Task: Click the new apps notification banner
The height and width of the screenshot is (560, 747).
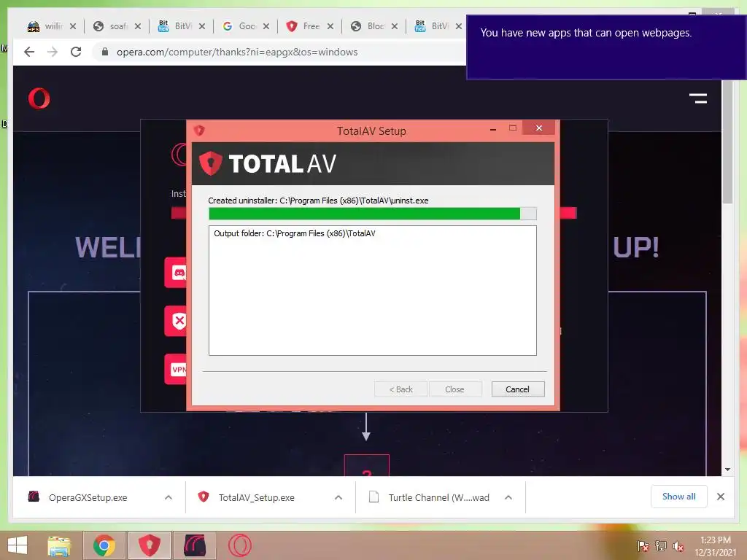Action: point(606,47)
